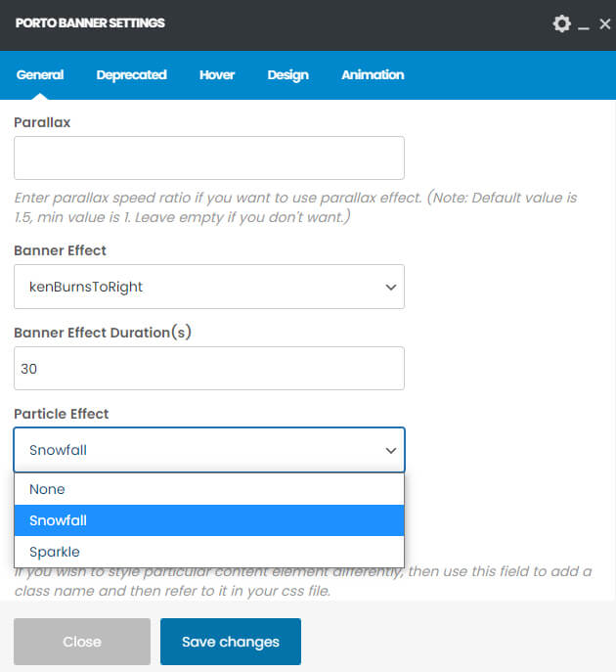The image size is (616, 672).
Task: Select the Design tab
Action: [x=287, y=74]
